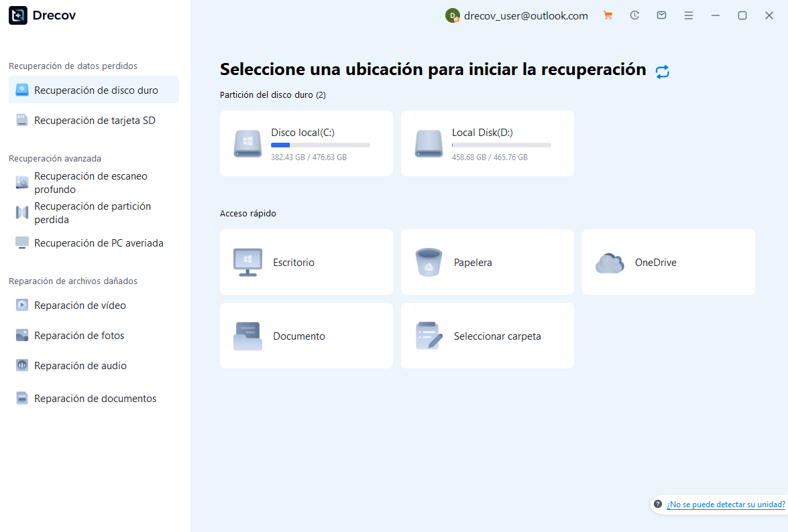Click the 382.43 GB / 476.63 GB text
Image resolution: width=788 pixels, height=532 pixels.
pos(308,157)
